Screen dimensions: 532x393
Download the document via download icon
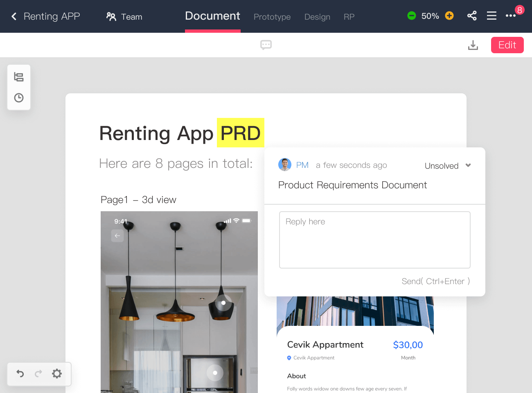point(473,45)
